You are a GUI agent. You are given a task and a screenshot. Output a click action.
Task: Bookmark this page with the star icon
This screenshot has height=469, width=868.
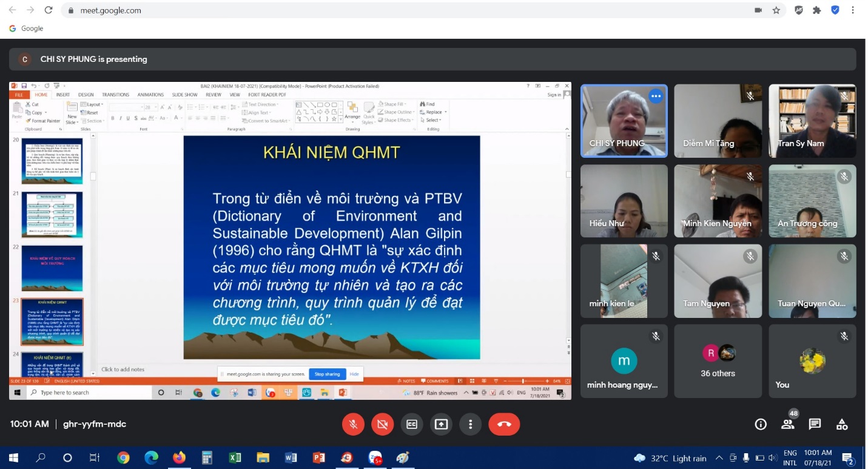point(776,10)
